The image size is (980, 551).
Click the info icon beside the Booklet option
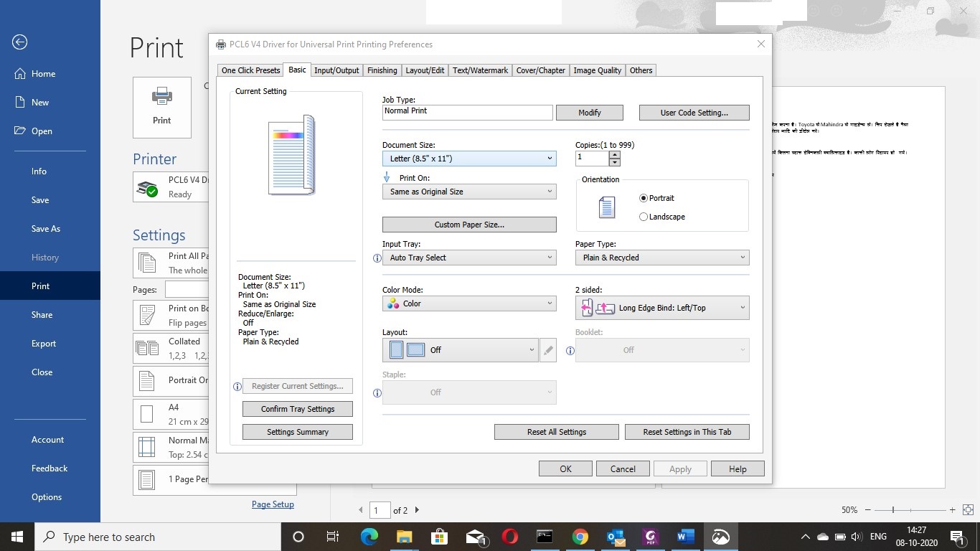coord(570,351)
